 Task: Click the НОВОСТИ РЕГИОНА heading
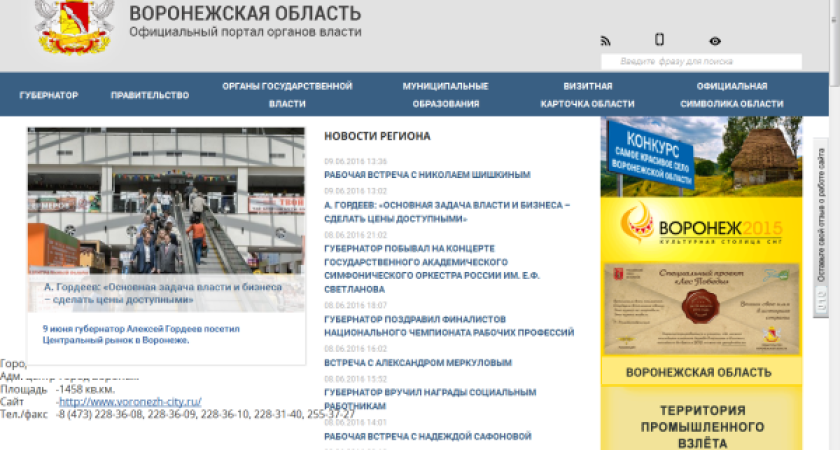click(377, 136)
